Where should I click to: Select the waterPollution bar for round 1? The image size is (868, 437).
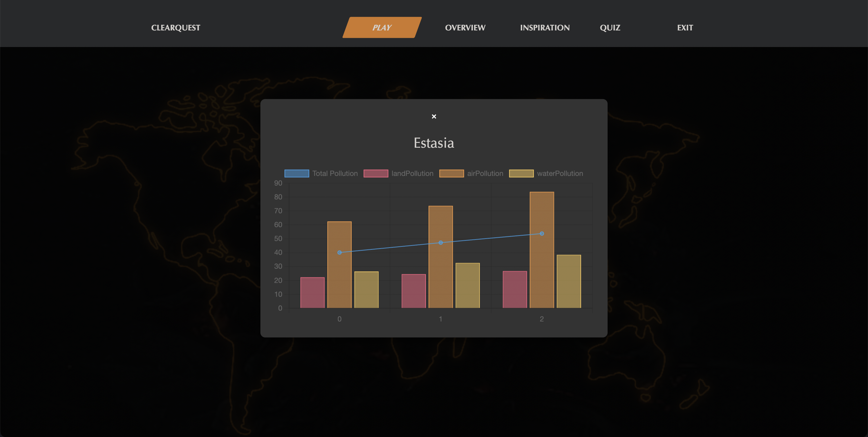pos(467,285)
